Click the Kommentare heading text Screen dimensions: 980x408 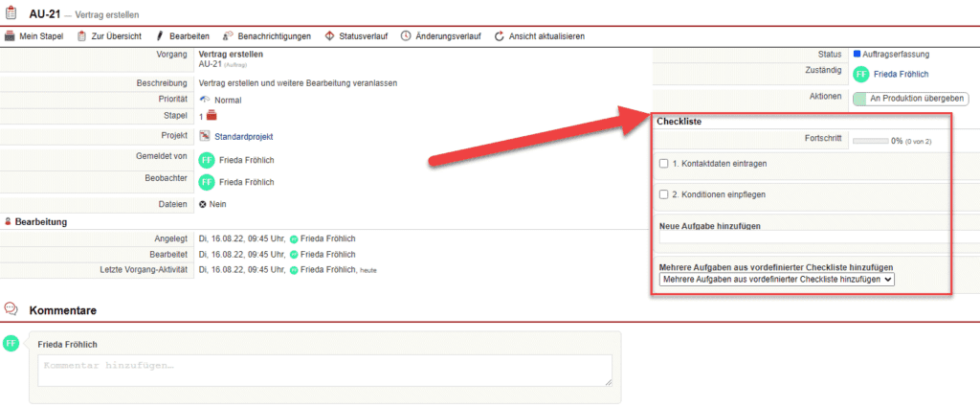pyautogui.click(x=62, y=310)
